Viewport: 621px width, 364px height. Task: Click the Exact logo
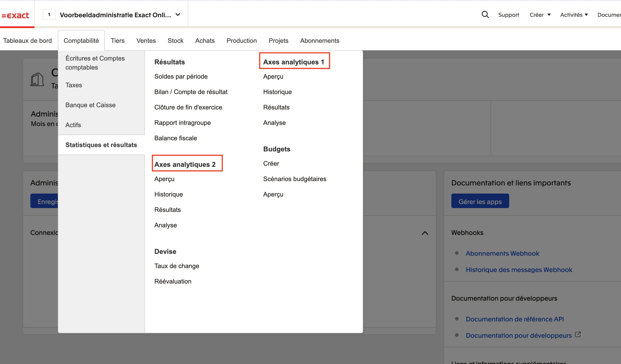15,15
